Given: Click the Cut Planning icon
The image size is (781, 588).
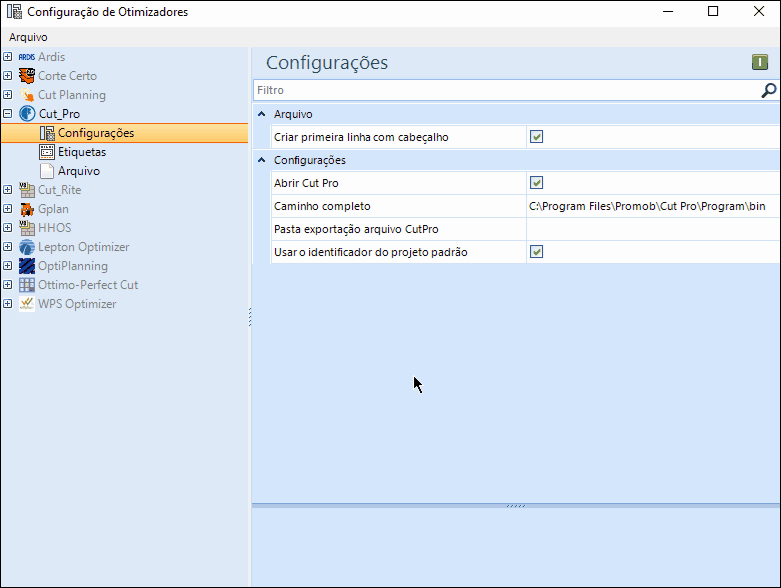Looking at the screenshot, I should [x=27, y=95].
